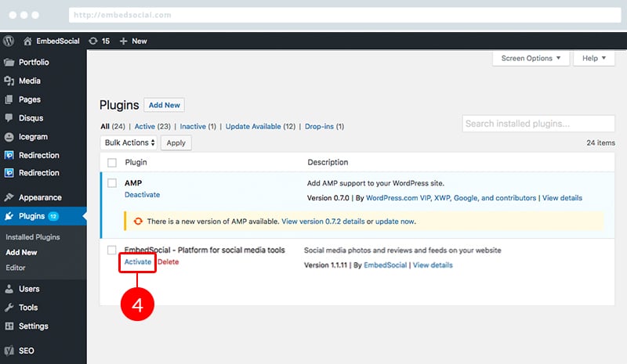
Task: Open the EmbedSocial site name menu
Action: (58, 41)
